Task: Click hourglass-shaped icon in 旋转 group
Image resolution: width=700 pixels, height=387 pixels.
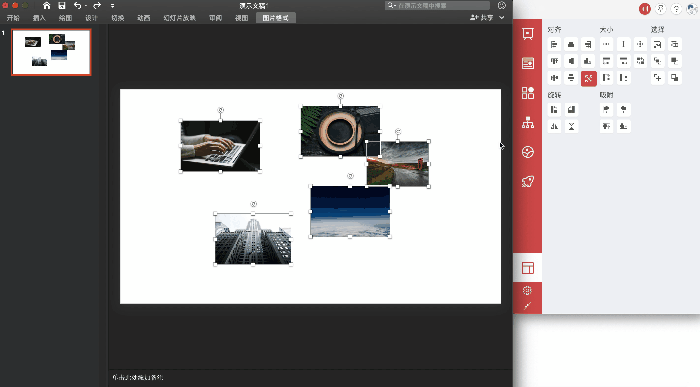Action: [571, 127]
